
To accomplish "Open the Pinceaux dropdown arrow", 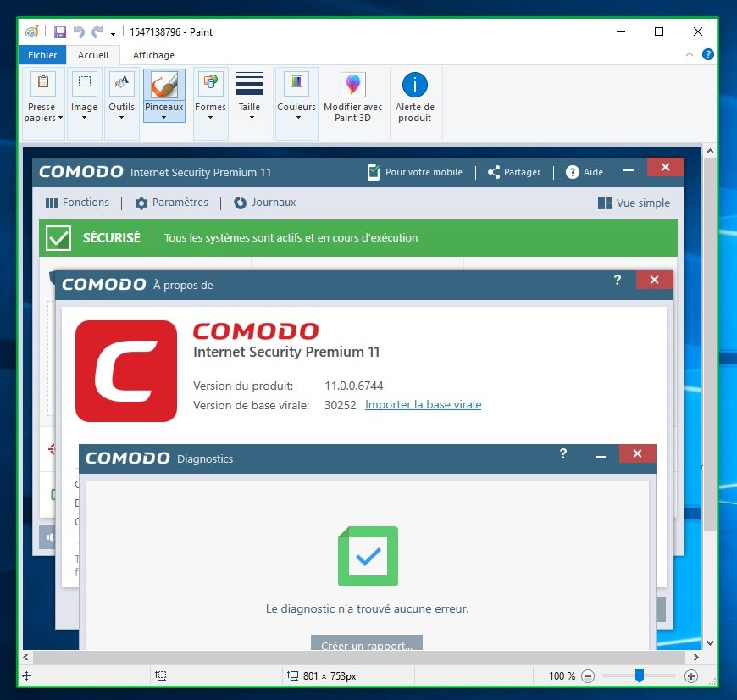I will tap(164, 117).
